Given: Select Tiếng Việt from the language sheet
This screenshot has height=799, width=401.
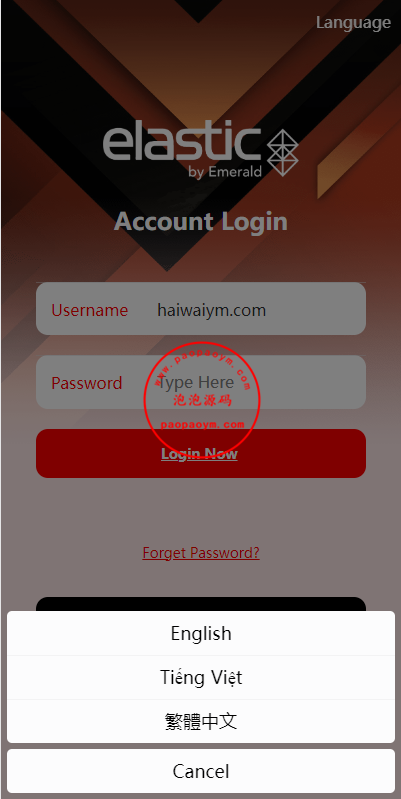Looking at the screenshot, I should click(201, 677).
